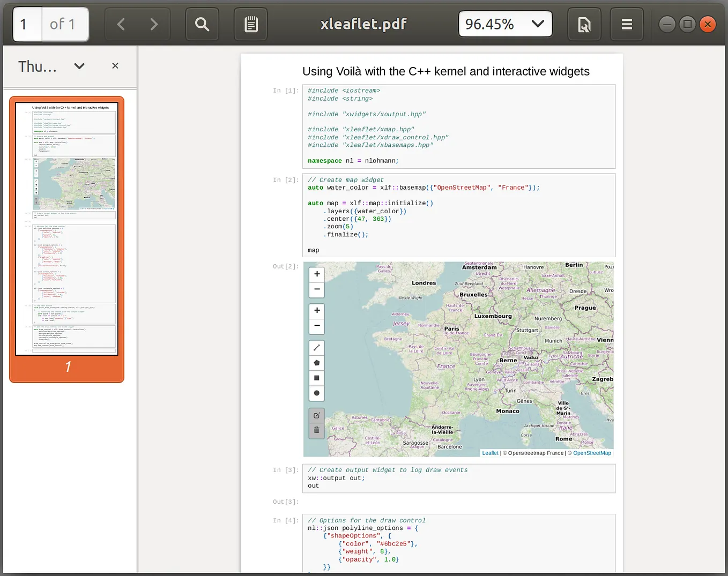Open the edit layers tool on the map
This screenshot has height=576, width=728.
click(316, 415)
